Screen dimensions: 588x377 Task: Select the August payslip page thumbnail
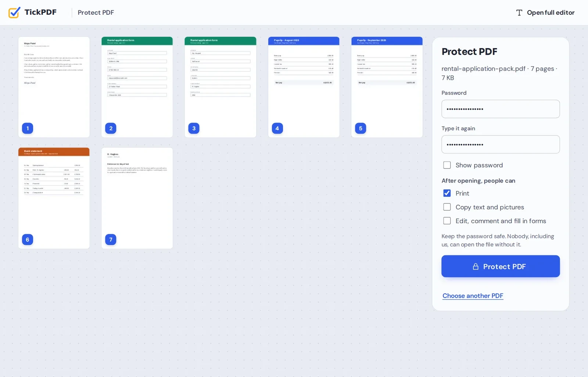[x=304, y=87]
